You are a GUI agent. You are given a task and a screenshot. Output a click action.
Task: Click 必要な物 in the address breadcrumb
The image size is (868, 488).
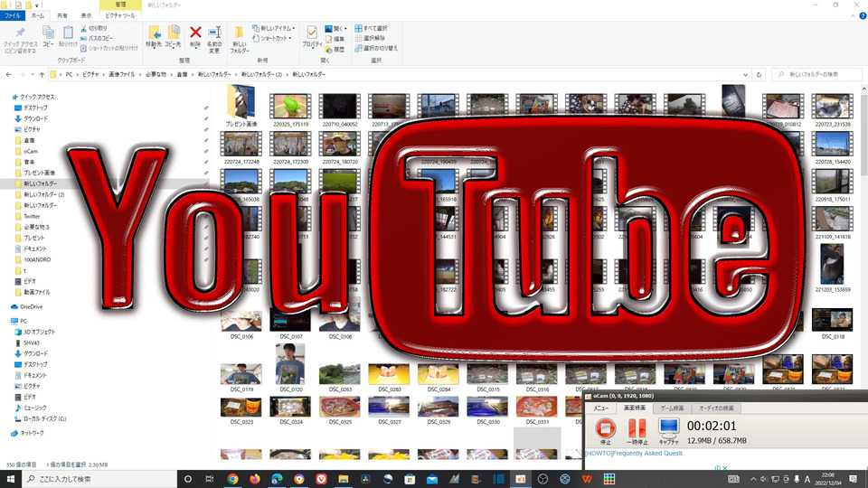[x=156, y=74]
